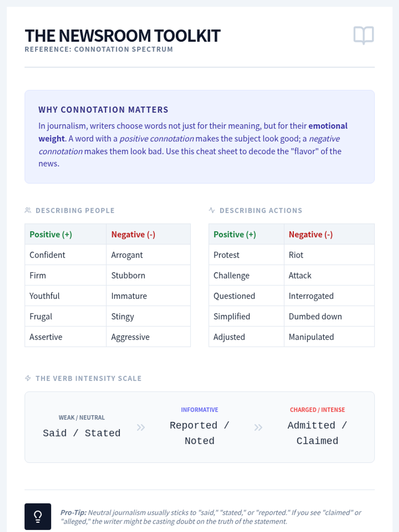Click the lightning bolt icon near Verb Intensity
399x532 pixels.
point(28,378)
